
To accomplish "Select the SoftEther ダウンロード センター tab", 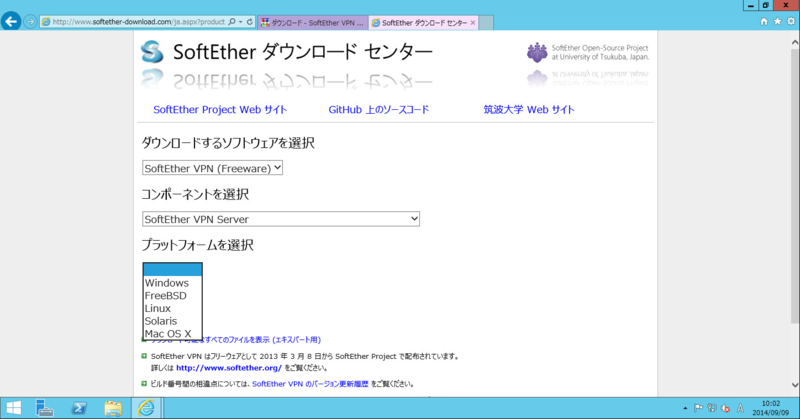I will tap(423, 22).
